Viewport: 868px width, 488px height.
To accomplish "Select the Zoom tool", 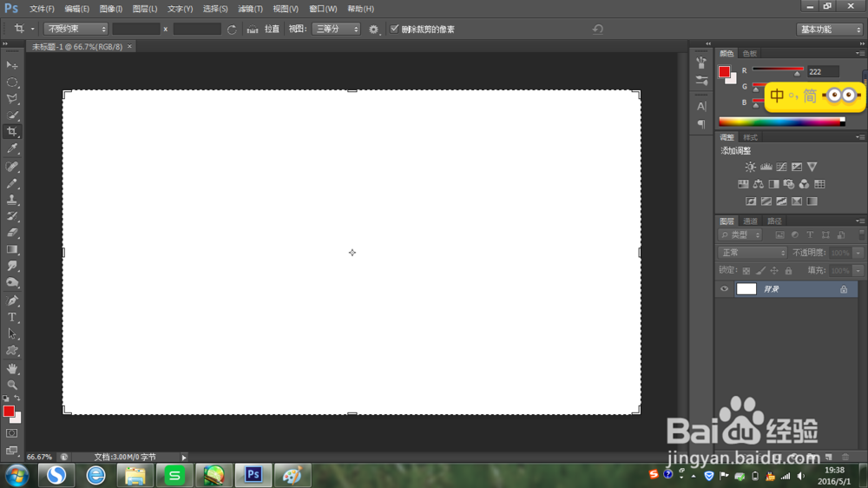I will 11,385.
